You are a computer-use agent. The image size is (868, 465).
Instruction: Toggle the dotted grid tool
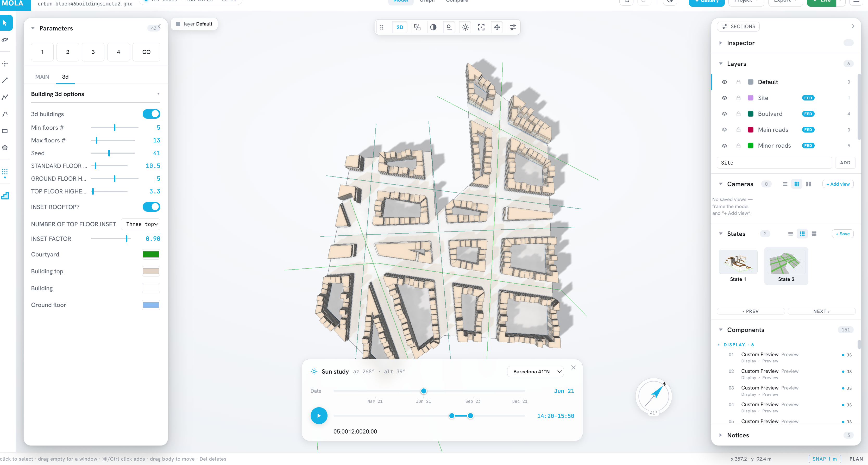click(x=5, y=173)
